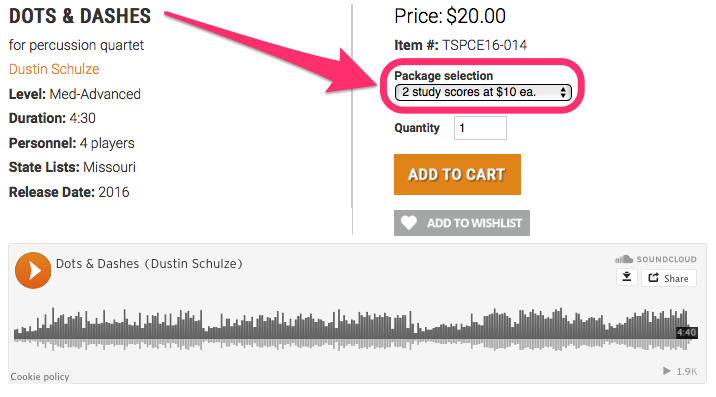Click the heart icon on wishlist button
Screen dimensions: 716x397
point(409,223)
